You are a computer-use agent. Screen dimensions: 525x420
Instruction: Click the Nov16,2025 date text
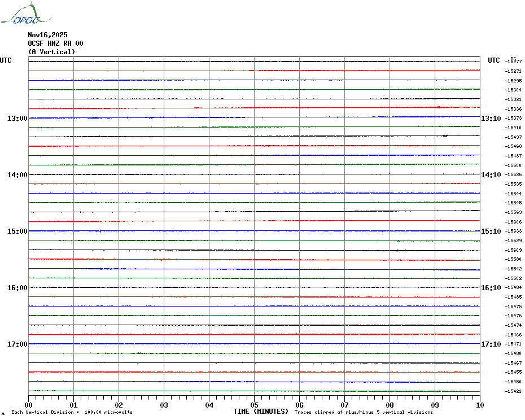click(47, 35)
